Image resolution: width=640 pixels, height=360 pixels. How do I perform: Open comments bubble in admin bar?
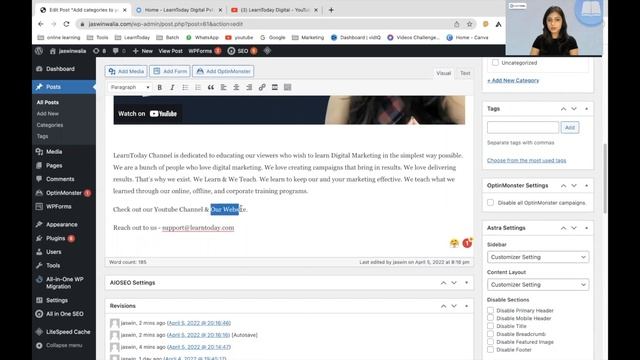pos(119,51)
